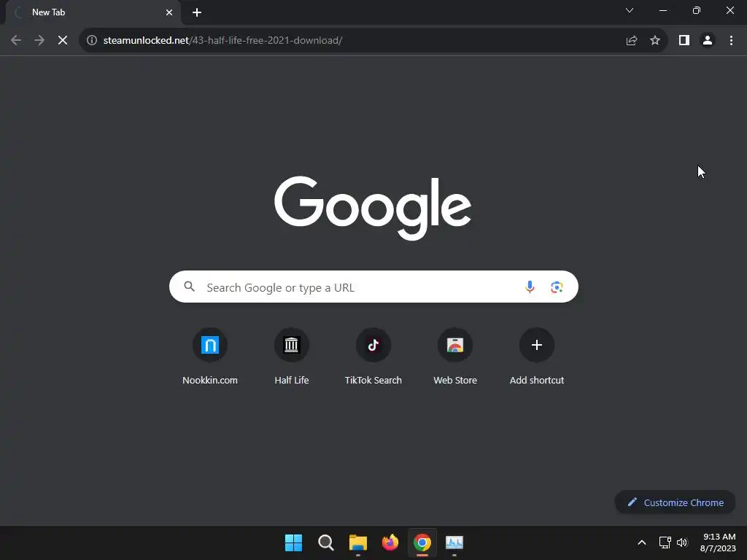Image resolution: width=747 pixels, height=560 pixels.
Task: Open the Chrome three-dot menu
Action: pos(731,41)
